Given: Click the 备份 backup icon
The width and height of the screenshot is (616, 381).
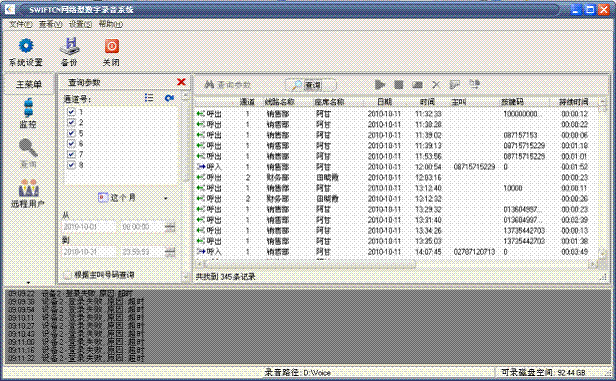Looking at the screenshot, I should [x=70, y=46].
